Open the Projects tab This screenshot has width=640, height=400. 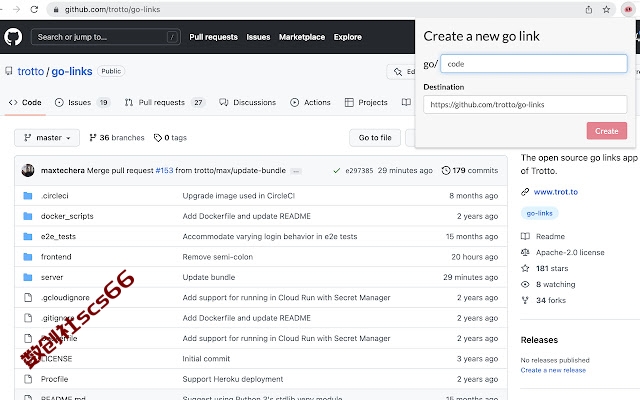coord(366,102)
